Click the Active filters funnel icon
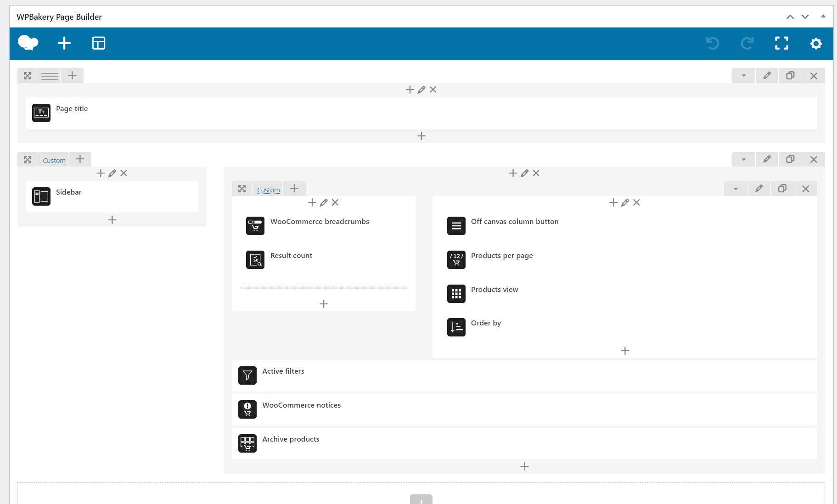Viewport: 837px width, 504px height. (x=247, y=375)
